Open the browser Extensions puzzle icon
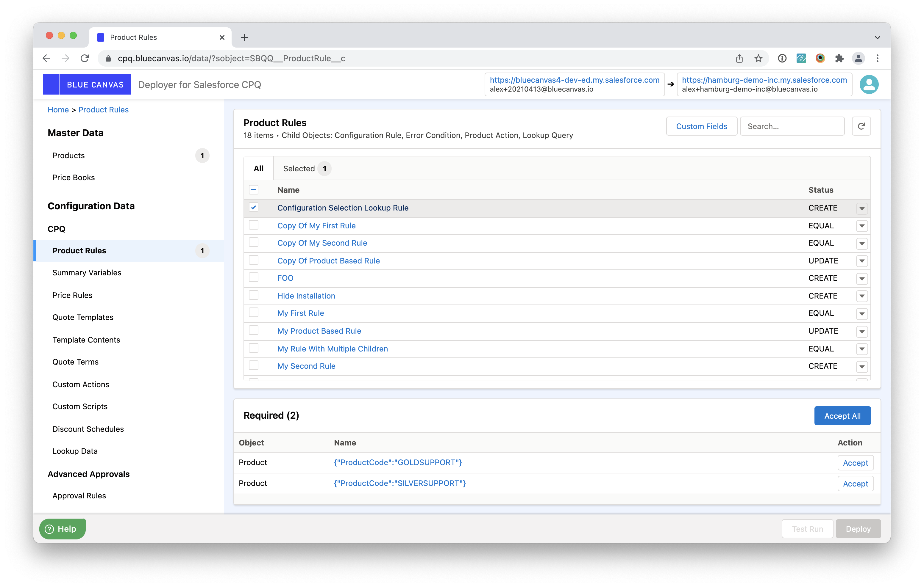The height and width of the screenshot is (587, 924). click(839, 58)
